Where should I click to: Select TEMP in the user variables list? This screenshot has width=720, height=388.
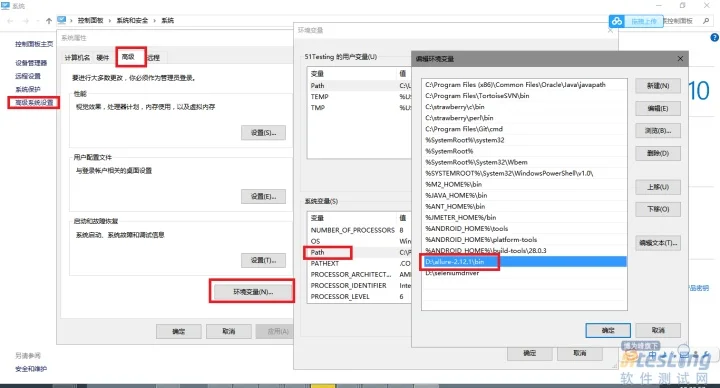tap(360, 96)
